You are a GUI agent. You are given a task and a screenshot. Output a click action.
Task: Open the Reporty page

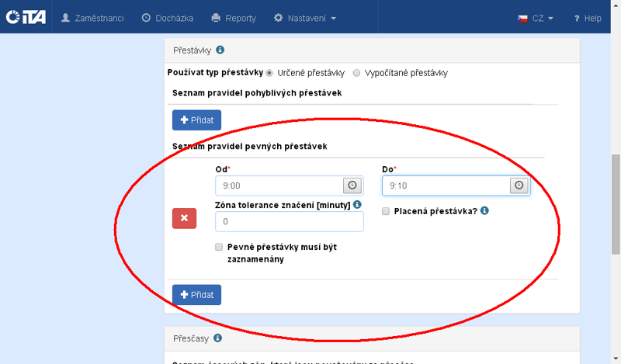click(x=234, y=18)
